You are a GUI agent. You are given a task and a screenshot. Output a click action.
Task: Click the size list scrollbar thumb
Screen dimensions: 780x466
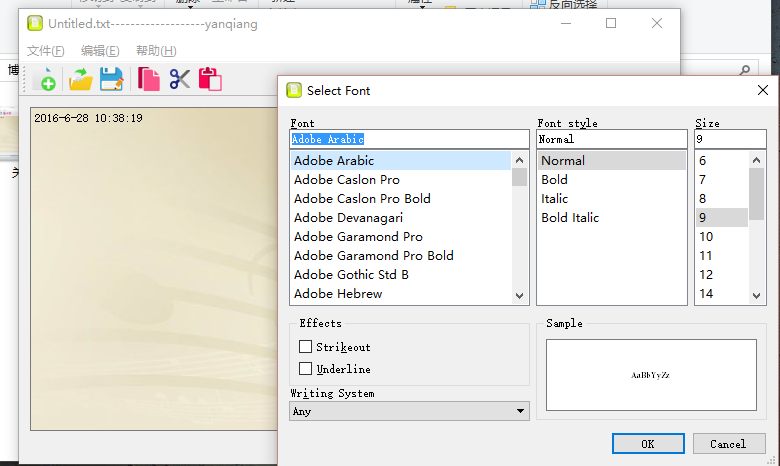757,194
